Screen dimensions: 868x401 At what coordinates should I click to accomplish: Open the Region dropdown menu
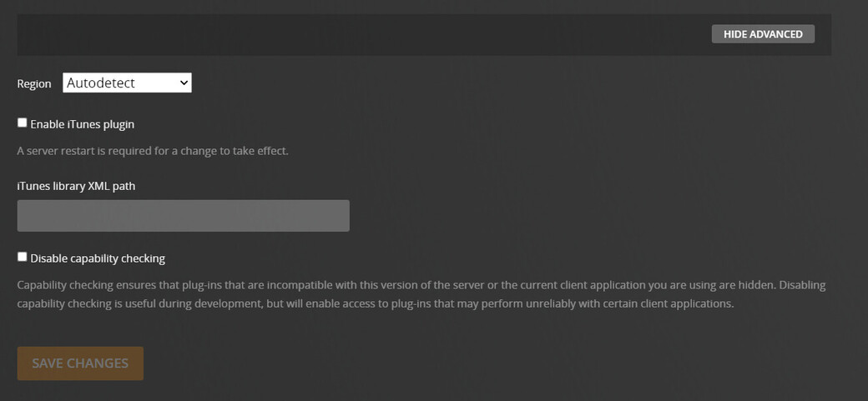pyautogui.click(x=127, y=83)
